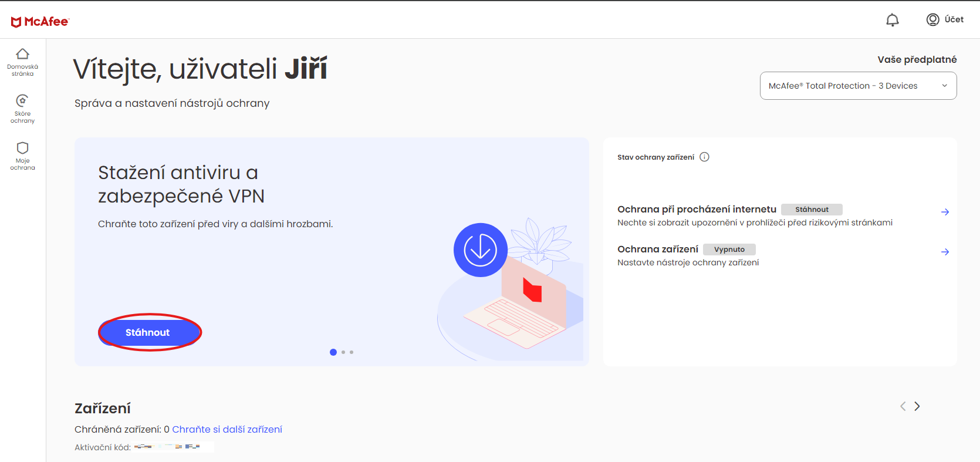Screen dimensions: 980x462
Task: Show next devices with right chevron
Action: 917,406
